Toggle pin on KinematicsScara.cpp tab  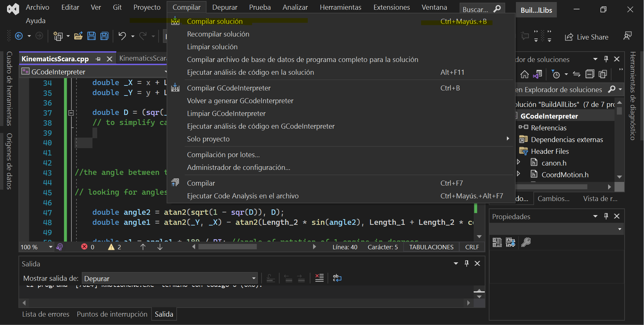pyautogui.click(x=98, y=59)
